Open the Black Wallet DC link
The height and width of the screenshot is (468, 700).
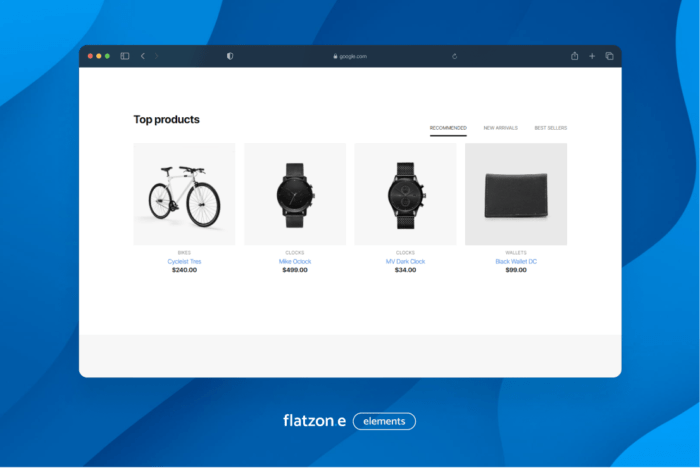(x=516, y=261)
